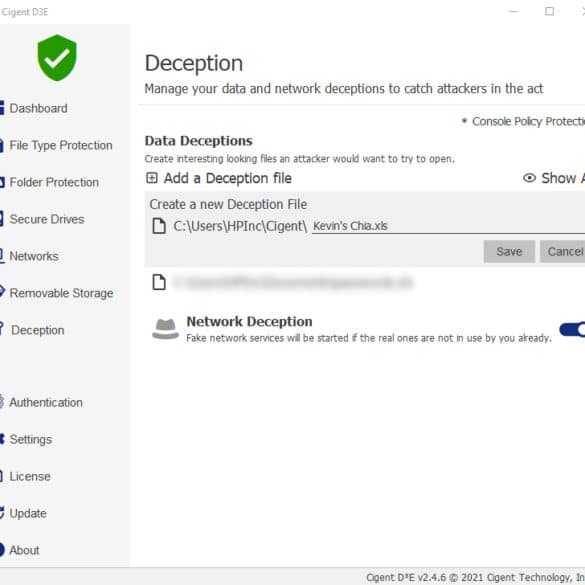The image size is (585, 585).
Task: Click the Dashboard sidebar icon
Action: tap(2, 108)
